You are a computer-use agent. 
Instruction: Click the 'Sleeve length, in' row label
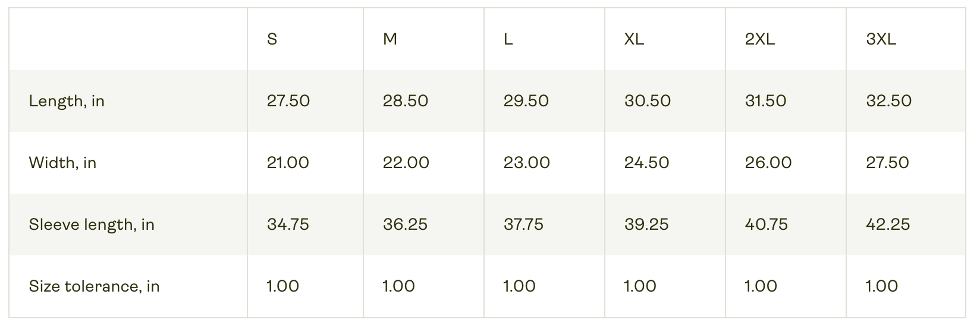92,224
